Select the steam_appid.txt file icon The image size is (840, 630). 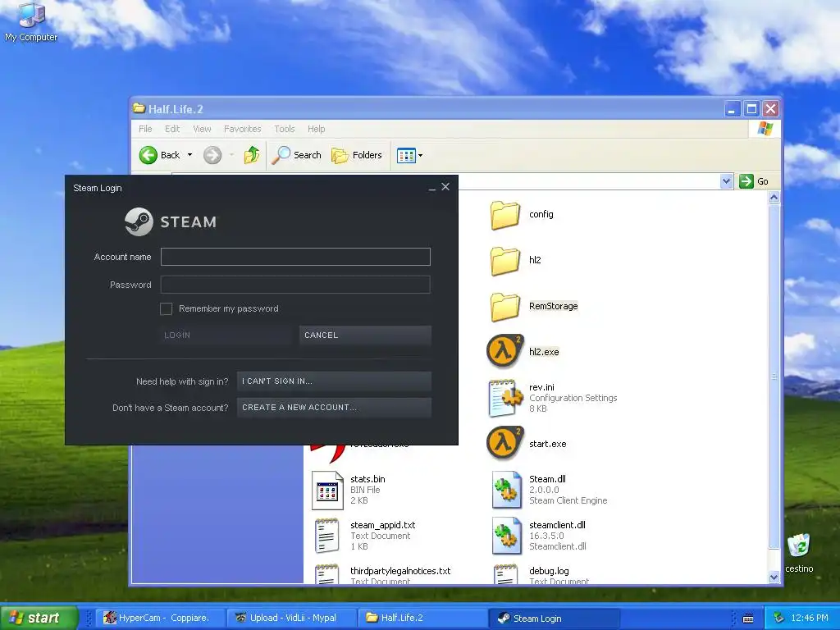click(327, 536)
